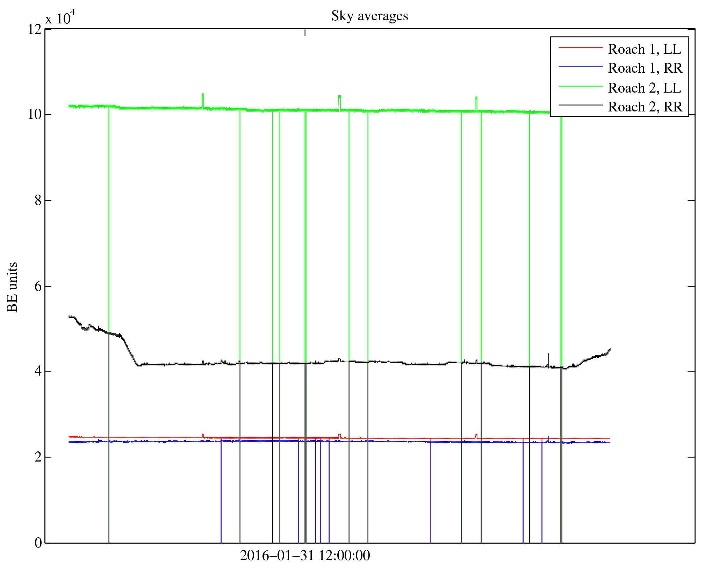
Task: Click the y-axis tick label 4
Action: click(38, 371)
